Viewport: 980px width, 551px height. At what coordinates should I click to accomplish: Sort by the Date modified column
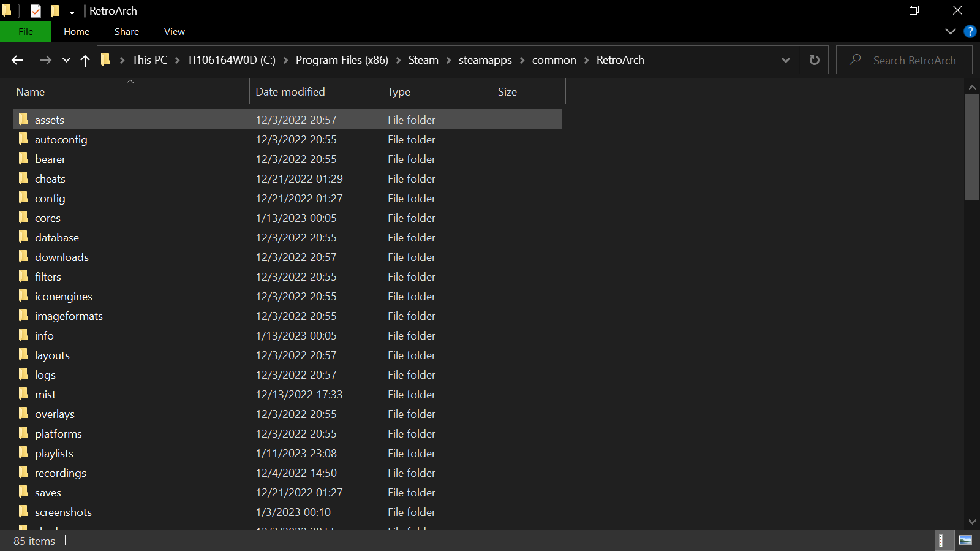point(290,92)
